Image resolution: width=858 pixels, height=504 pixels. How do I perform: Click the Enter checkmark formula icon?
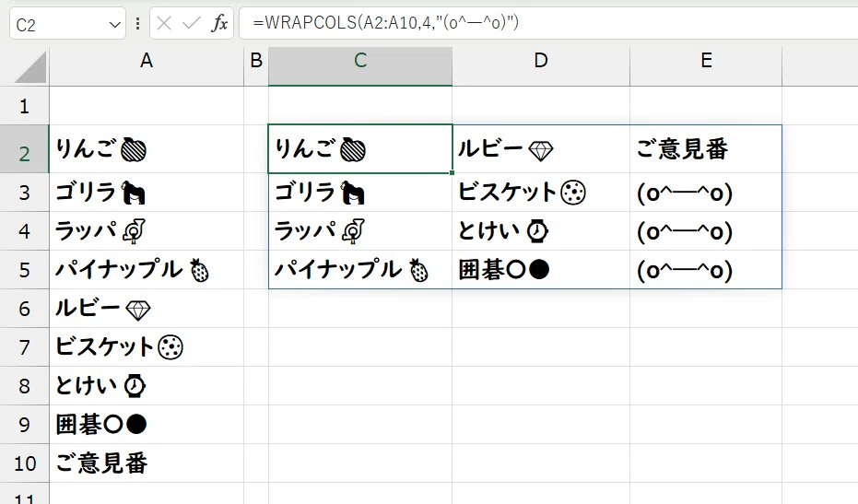coord(191,24)
